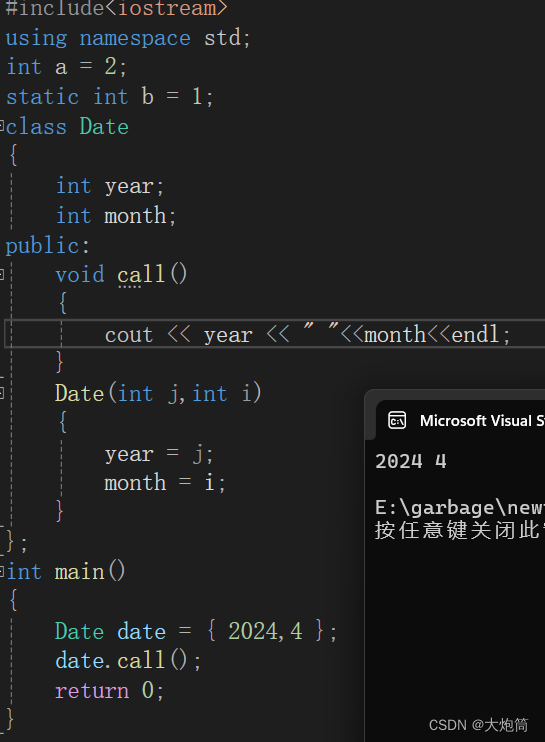
Task: Click the 'int year;' member declaration
Action: tap(110, 186)
